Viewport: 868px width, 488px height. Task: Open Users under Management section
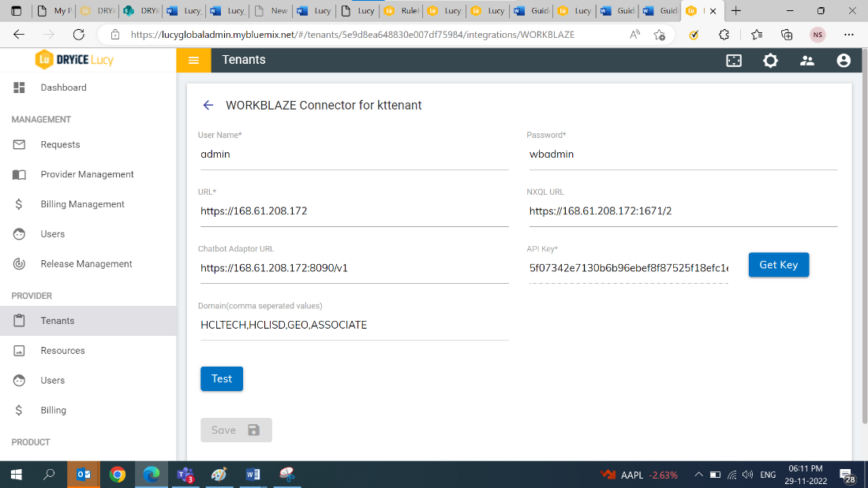point(88,234)
